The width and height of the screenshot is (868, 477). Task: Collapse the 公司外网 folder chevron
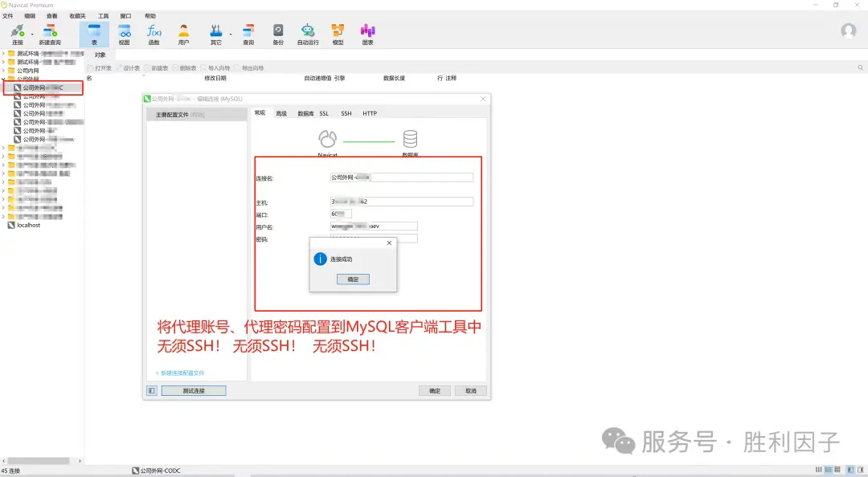click(x=3, y=79)
